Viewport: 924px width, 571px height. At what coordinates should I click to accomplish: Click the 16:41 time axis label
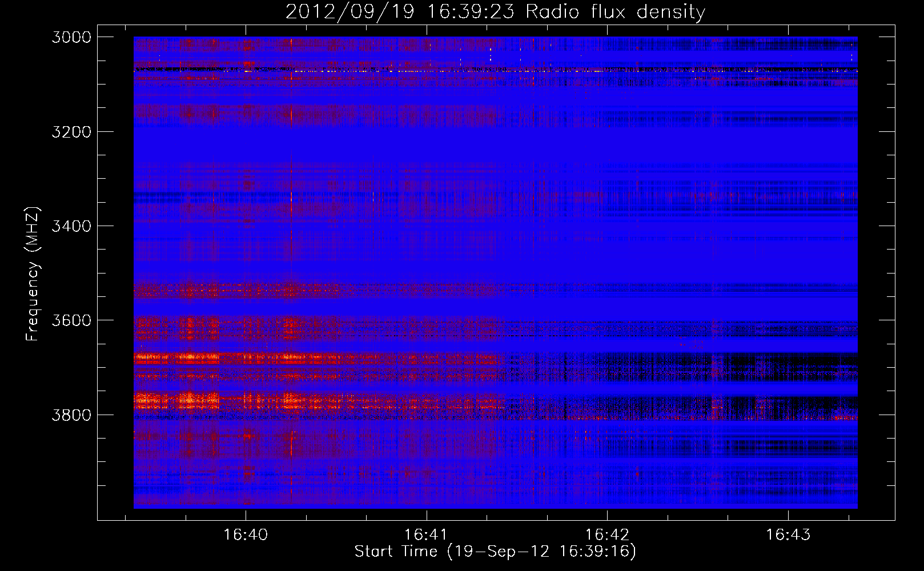point(426,535)
